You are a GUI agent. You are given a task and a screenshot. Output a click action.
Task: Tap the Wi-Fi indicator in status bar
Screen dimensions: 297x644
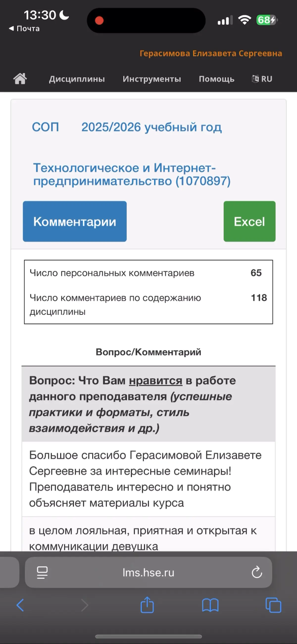point(244,20)
